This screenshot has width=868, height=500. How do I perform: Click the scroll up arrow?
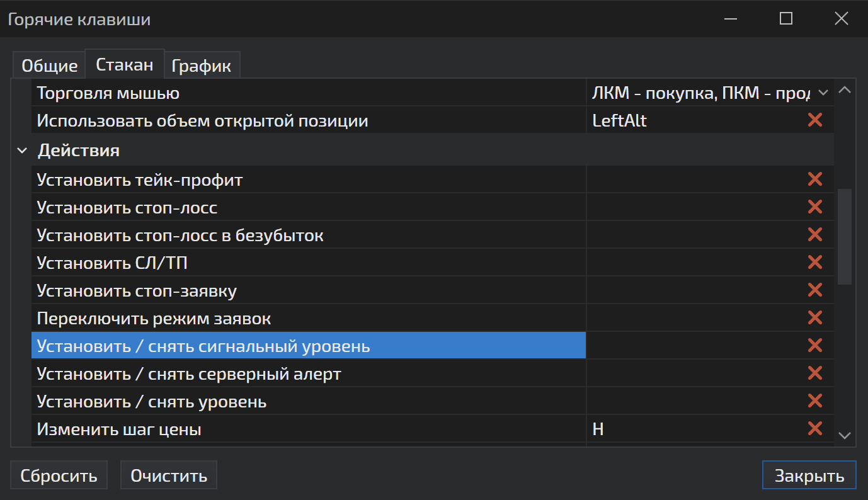point(845,91)
